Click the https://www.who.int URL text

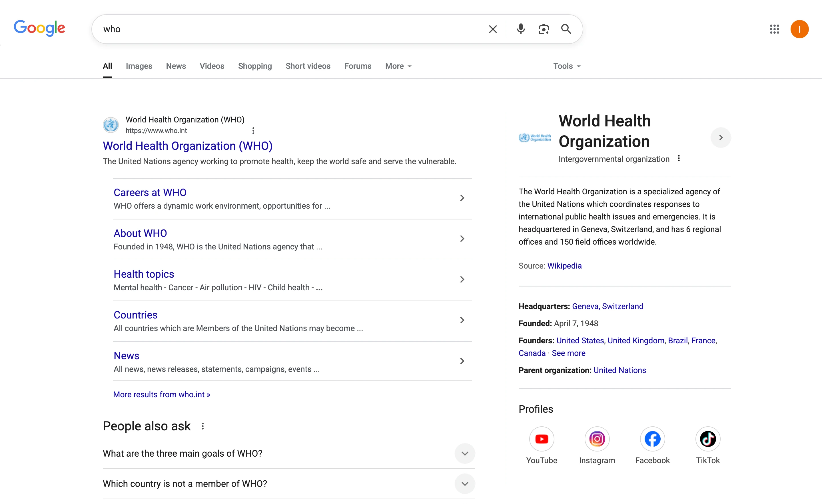coord(156,131)
